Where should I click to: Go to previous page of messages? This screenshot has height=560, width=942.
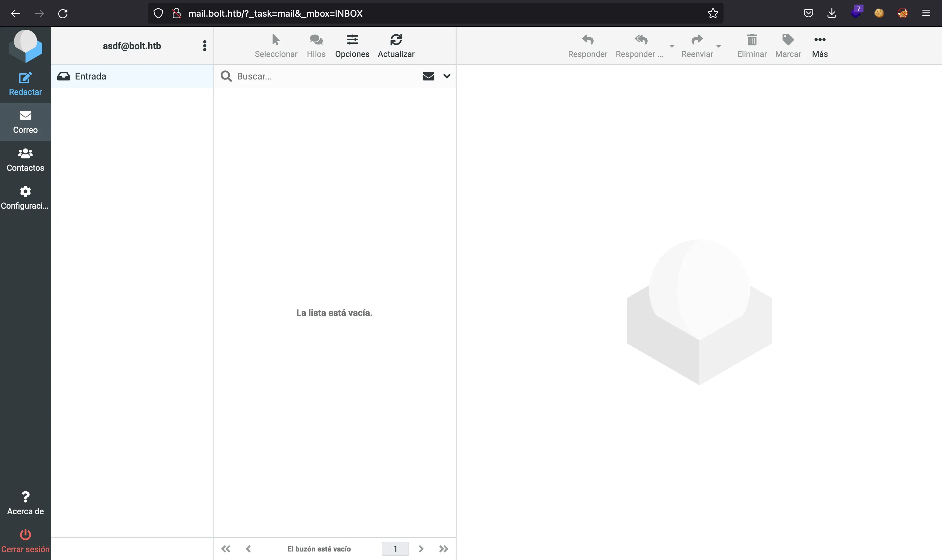tap(248, 549)
